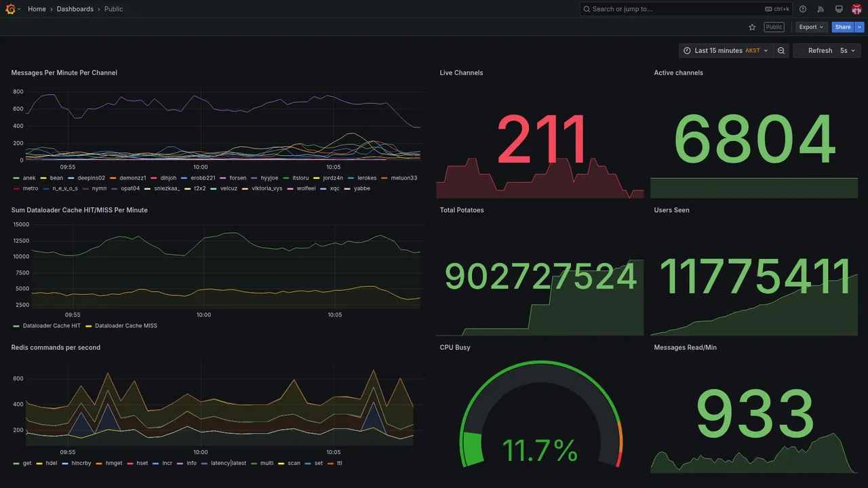This screenshot has width=868, height=488.
Task: Open the Share options arrow
Action: (859, 27)
